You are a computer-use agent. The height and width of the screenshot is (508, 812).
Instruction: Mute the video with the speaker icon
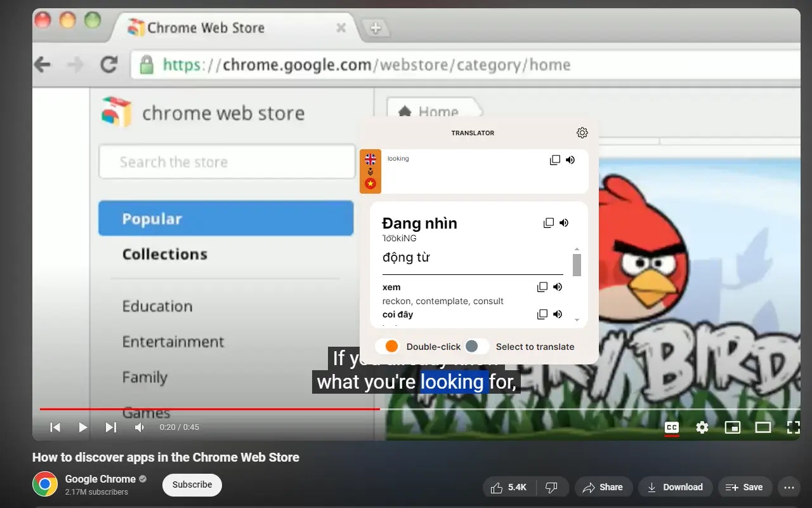pos(140,427)
